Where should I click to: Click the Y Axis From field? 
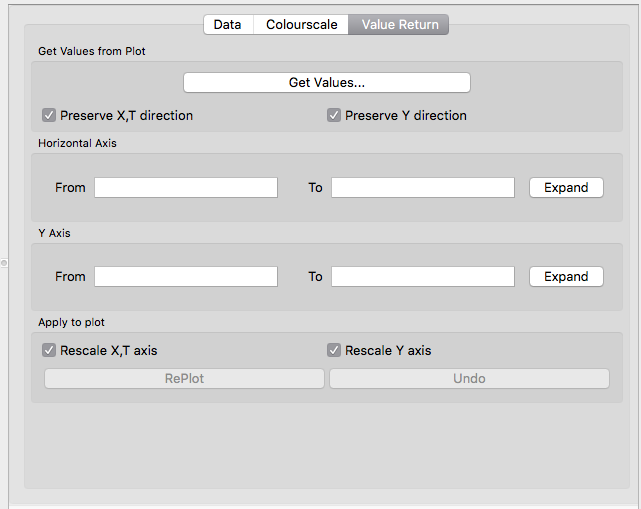tap(186, 276)
